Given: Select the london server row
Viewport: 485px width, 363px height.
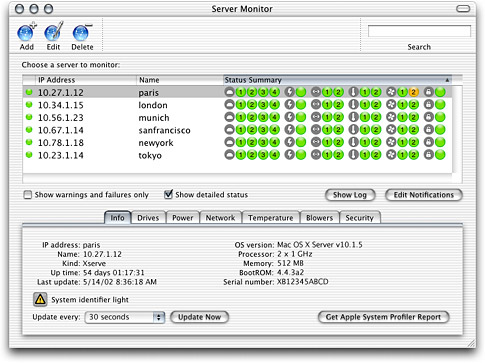Looking at the screenshot, I should pos(237,105).
